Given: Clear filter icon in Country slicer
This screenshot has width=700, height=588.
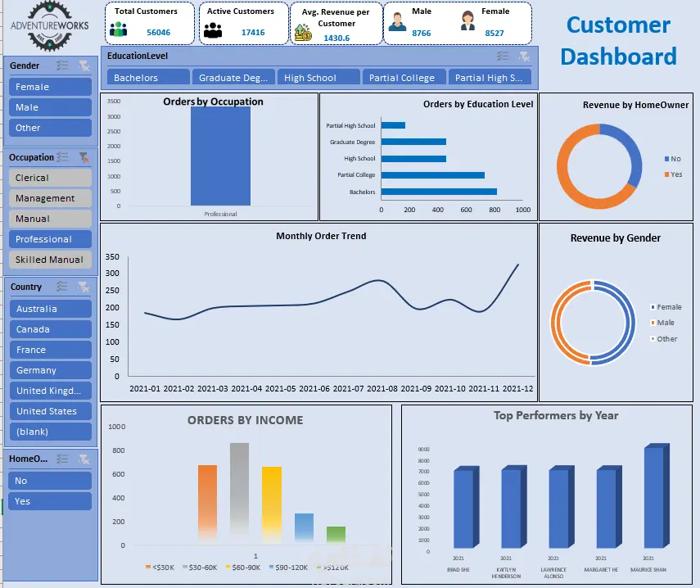Looking at the screenshot, I should pyautogui.click(x=84, y=287).
